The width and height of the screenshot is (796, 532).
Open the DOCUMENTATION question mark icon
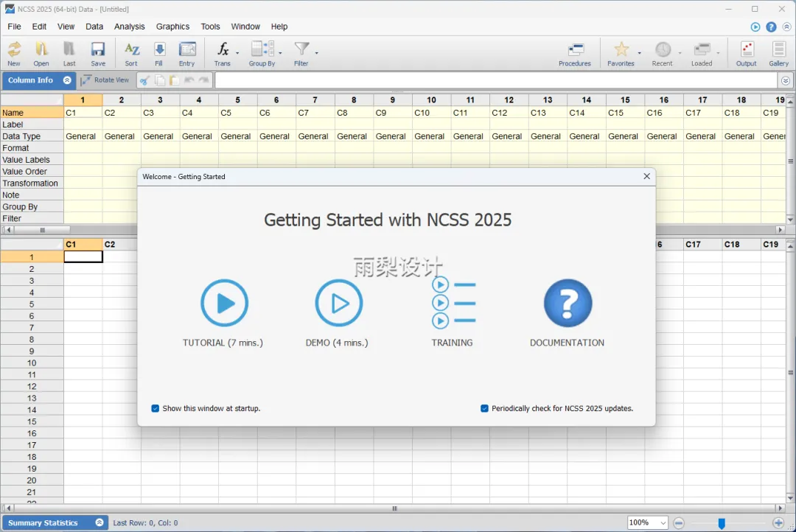coord(568,303)
